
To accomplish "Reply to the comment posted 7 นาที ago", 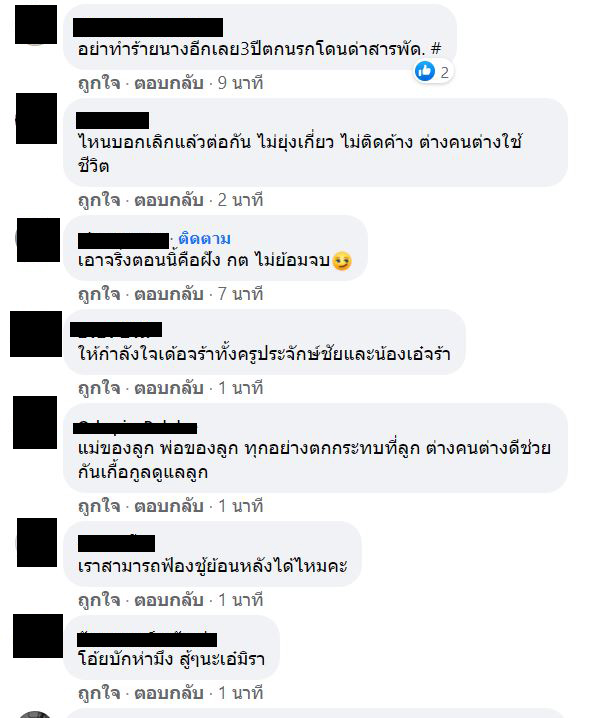I will [169, 294].
